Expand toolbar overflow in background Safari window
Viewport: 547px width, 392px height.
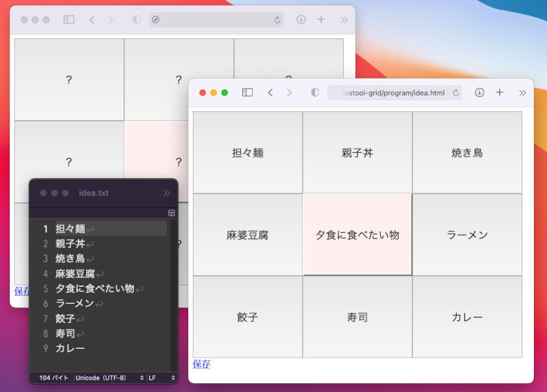[x=344, y=20]
